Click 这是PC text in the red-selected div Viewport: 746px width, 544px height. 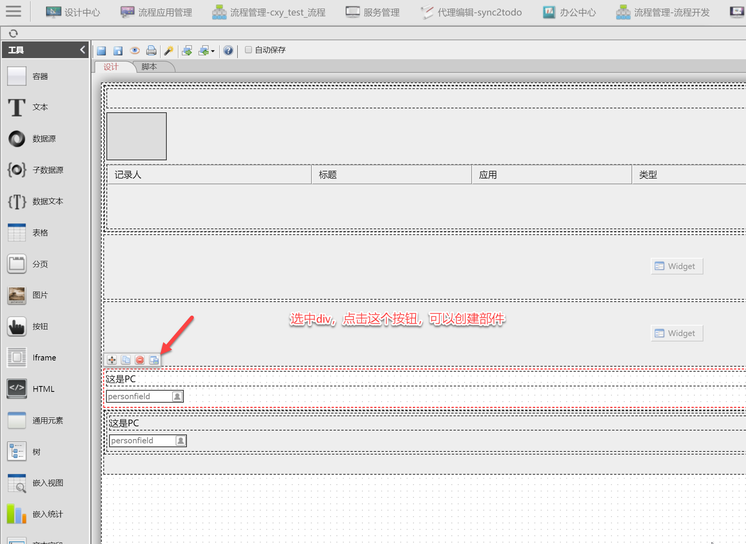(121, 379)
